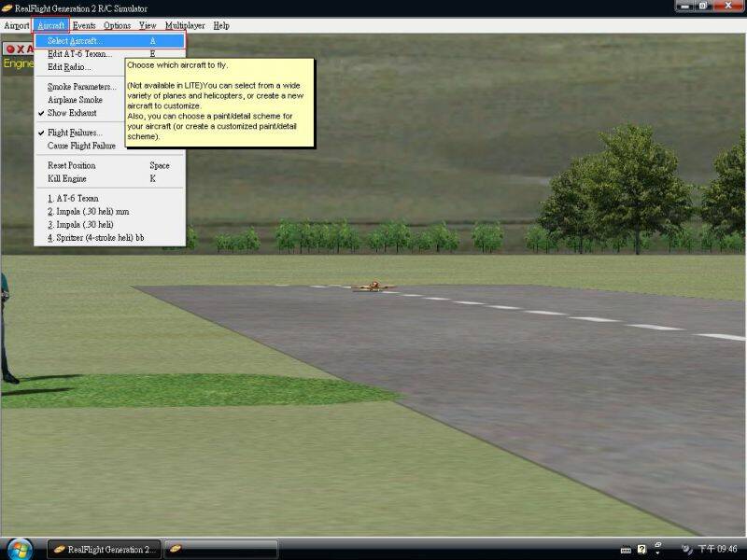Open the View menu
This screenshot has height=560, width=747.
pyautogui.click(x=148, y=26)
